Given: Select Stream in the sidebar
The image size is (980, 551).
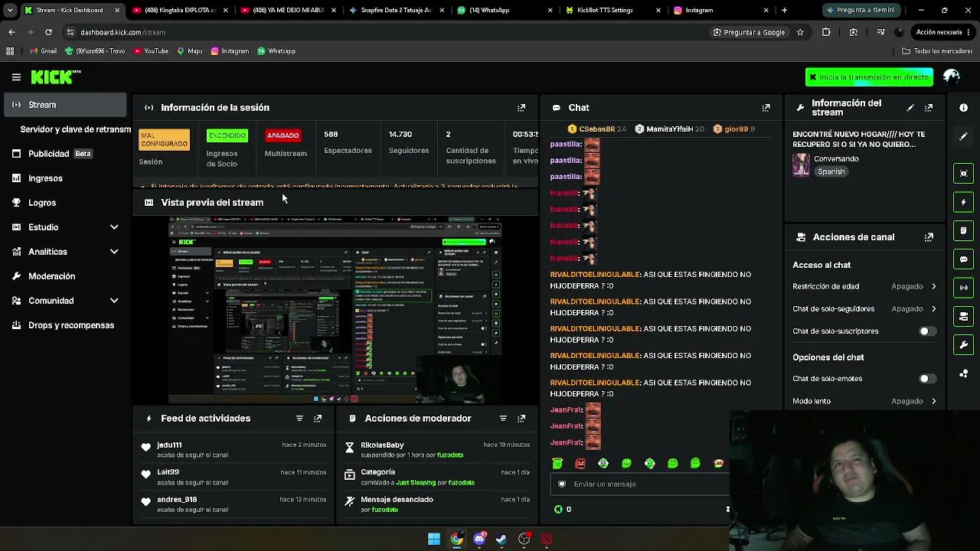Looking at the screenshot, I should [65, 105].
